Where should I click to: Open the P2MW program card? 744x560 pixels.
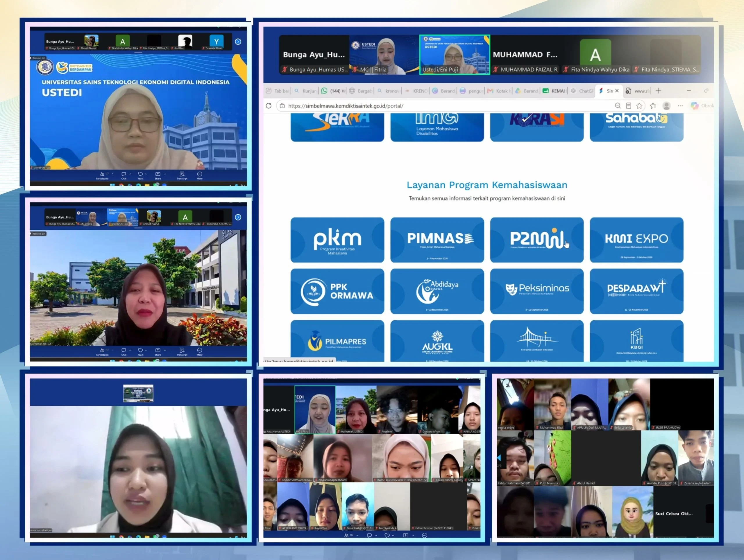tap(537, 240)
